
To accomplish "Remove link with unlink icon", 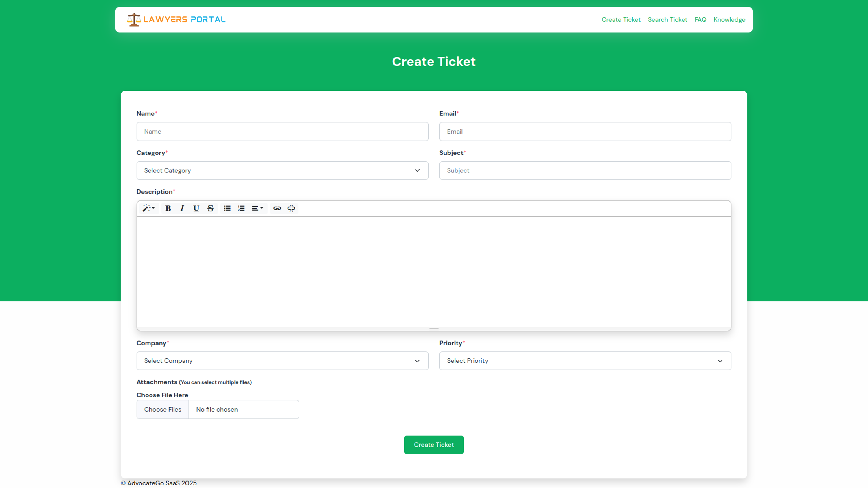I will (x=291, y=208).
